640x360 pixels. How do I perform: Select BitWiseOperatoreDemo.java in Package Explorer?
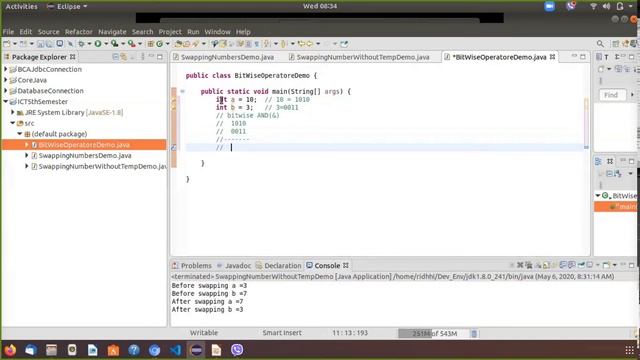(x=84, y=144)
